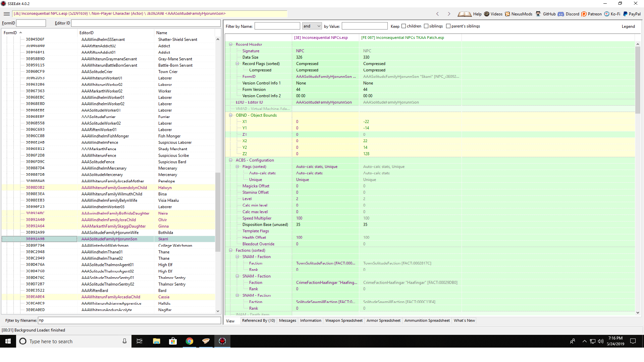Open the hamburger main menu icon

click(x=6, y=14)
